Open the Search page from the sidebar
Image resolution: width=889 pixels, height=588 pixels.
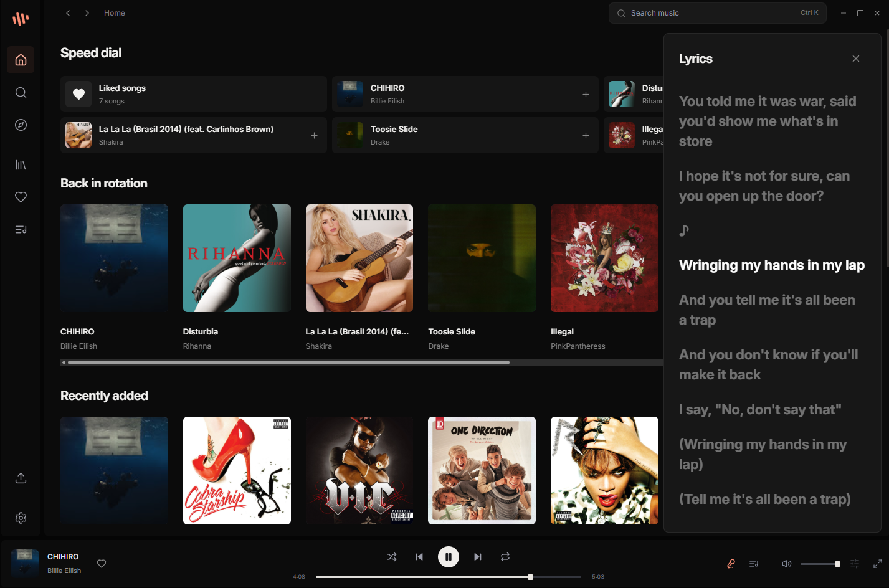pyautogui.click(x=21, y=93)
